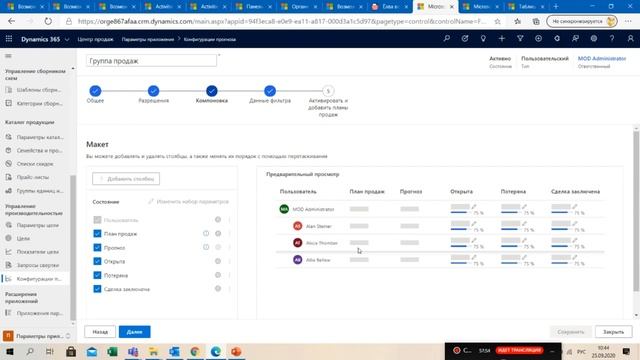
Task: Uncheck the План продаж column checkbox
Action: 97,233
